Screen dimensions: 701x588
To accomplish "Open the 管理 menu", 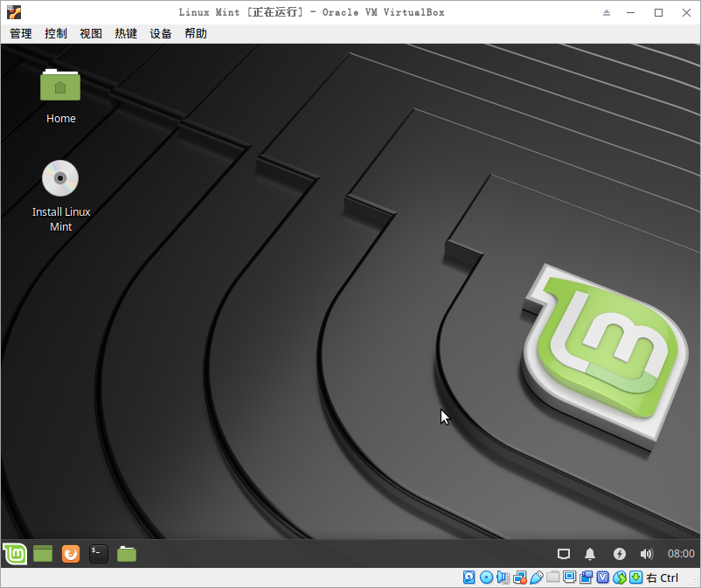I will (21, 33).
